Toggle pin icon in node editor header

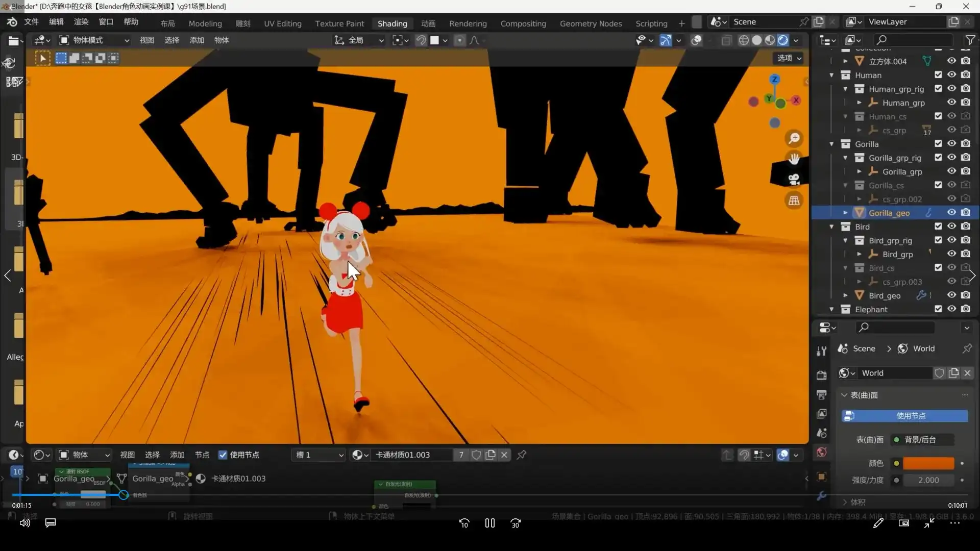pyautogui.click(x=522, y=455)
